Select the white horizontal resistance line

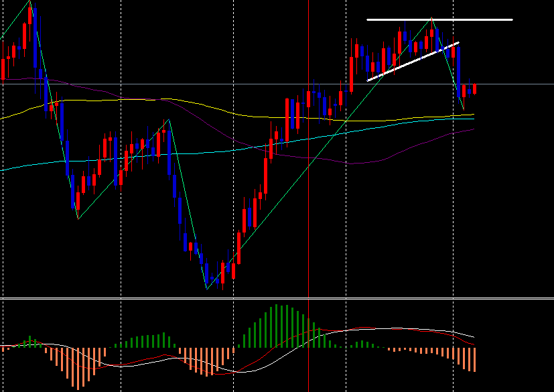(x=439, y=20)
